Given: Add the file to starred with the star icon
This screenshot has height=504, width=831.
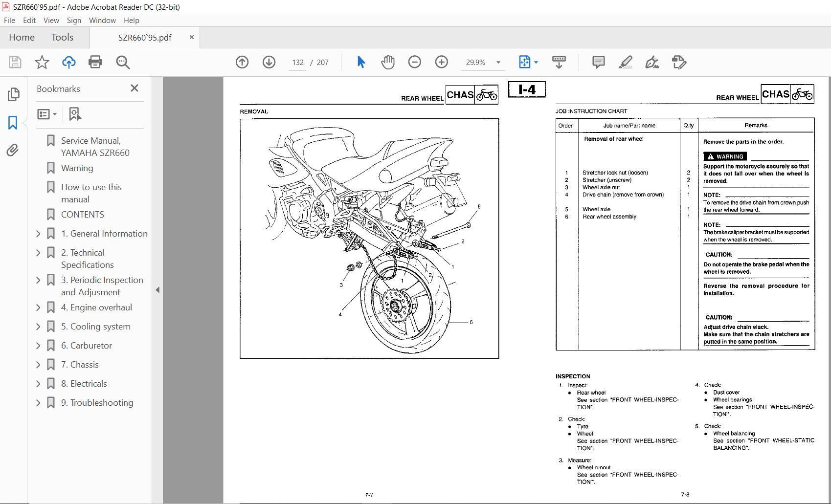Looking at the screenshot, I should click(42, 62).
